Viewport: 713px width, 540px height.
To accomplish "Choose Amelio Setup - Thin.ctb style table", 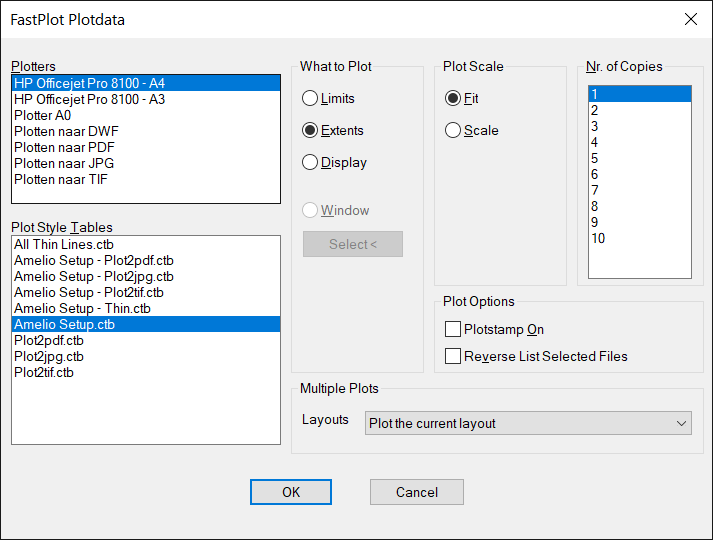I will [x=146, y=308].
